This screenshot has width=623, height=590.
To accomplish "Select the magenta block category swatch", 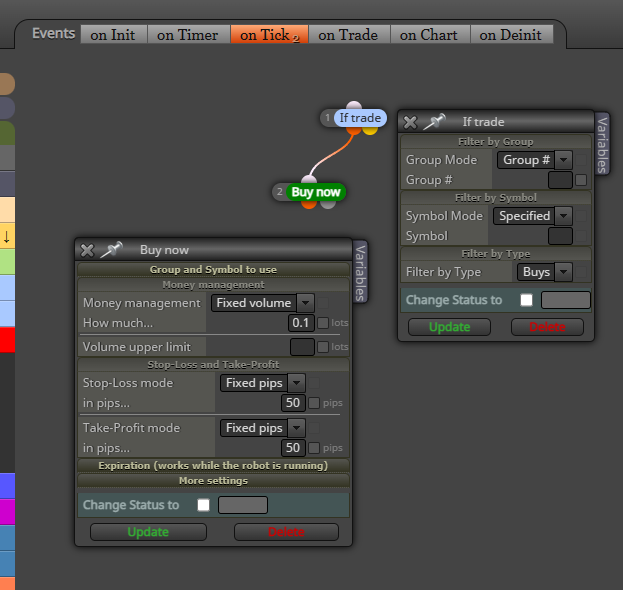I will 7,512.
